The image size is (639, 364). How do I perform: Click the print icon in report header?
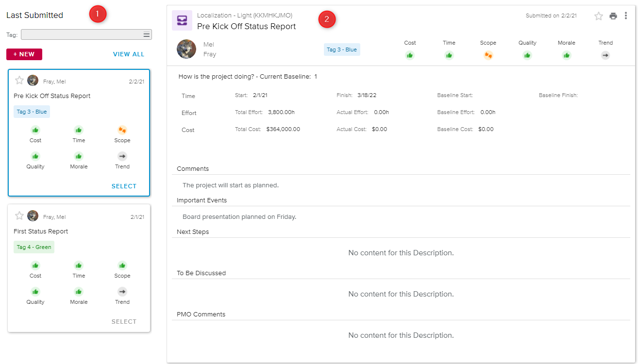(613, 16)
